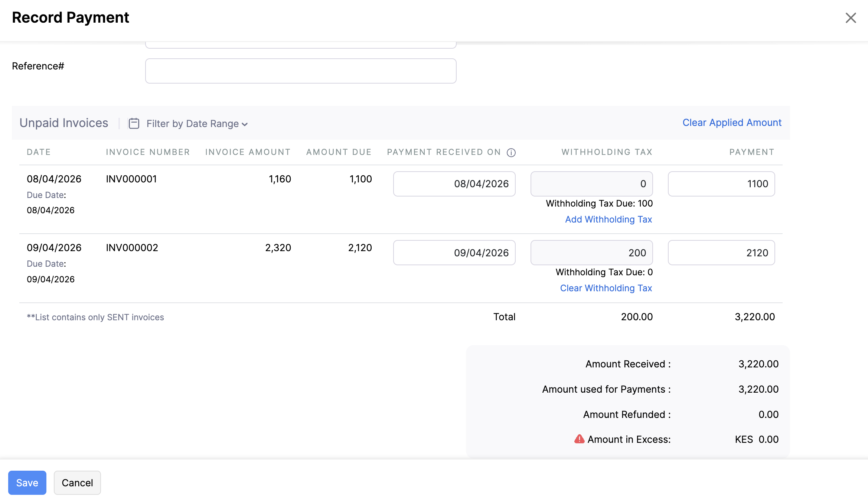The image size is (868, 503).
Task: Click the Amount in Excess warning icon
Action: click(579, 439)
